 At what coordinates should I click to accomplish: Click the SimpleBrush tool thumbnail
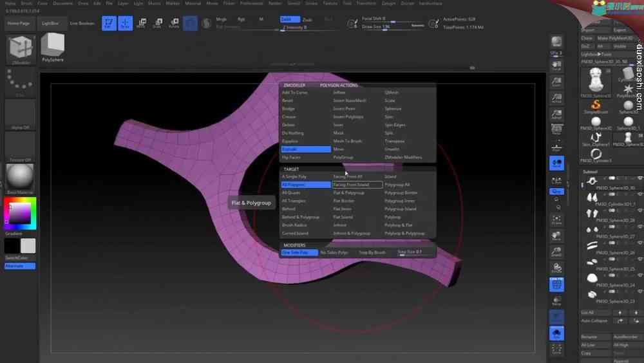(x=596, y=106)
